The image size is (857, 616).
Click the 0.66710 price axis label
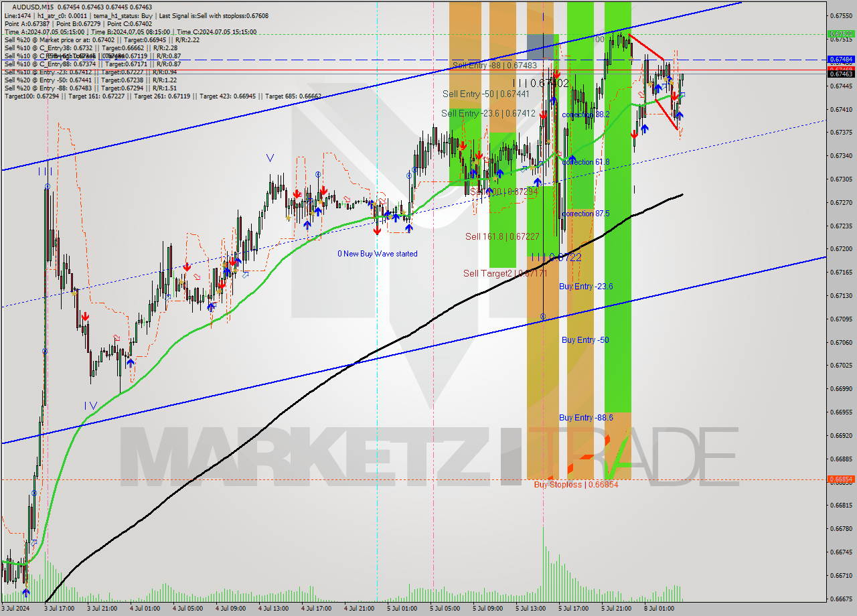click(841, 576)
